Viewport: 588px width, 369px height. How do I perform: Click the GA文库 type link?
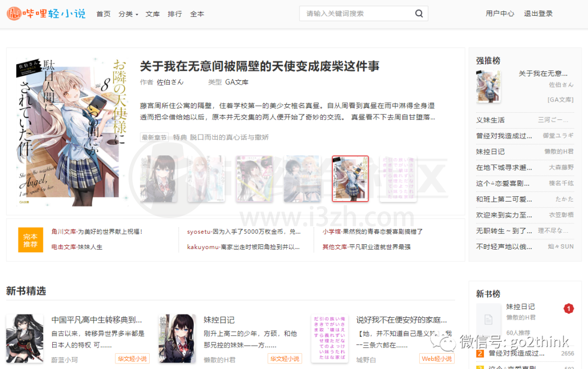pyautogui.click(x=237, y=82)
